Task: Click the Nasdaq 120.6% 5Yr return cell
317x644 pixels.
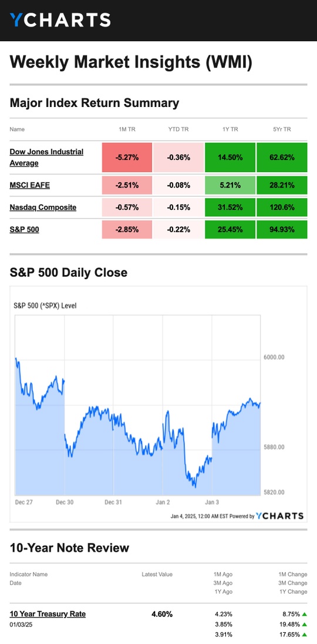Action: point(282,207)
